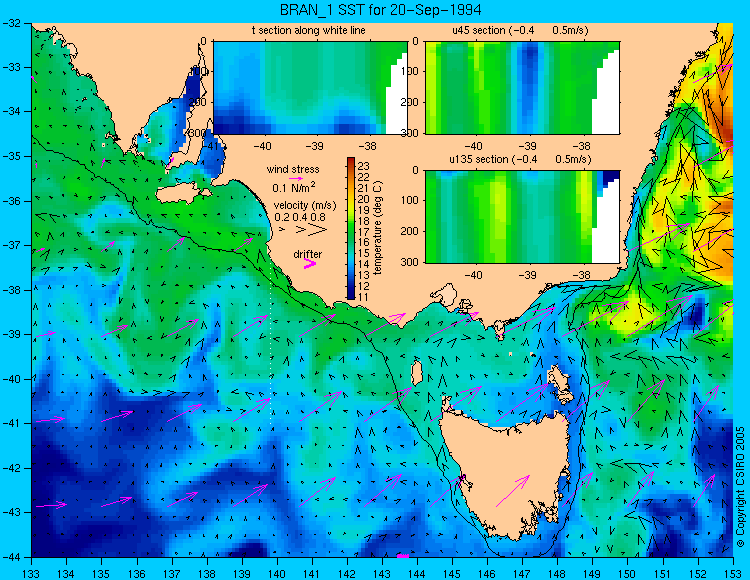Click the '0.1 N/m2' legend value
This screenshot has height=580, width=750.
(x=294, y=187)
